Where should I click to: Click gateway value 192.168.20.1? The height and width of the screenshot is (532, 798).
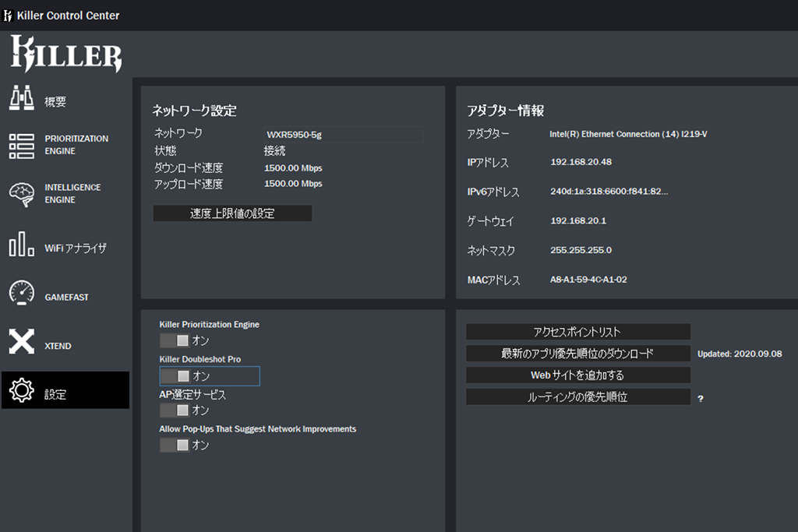pyautogui.click(x=578, y=220)
